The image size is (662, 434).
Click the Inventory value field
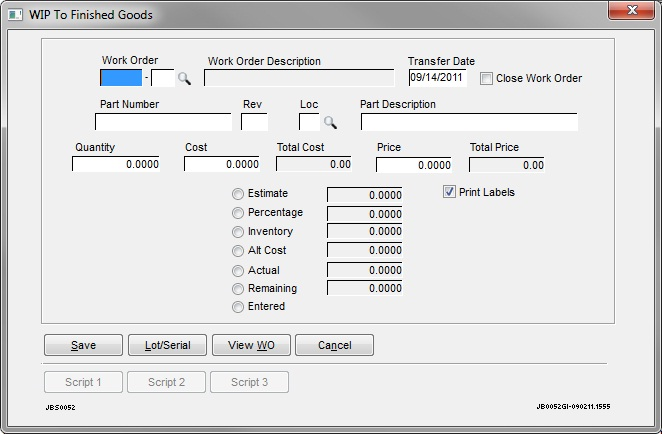pos(365,231)
